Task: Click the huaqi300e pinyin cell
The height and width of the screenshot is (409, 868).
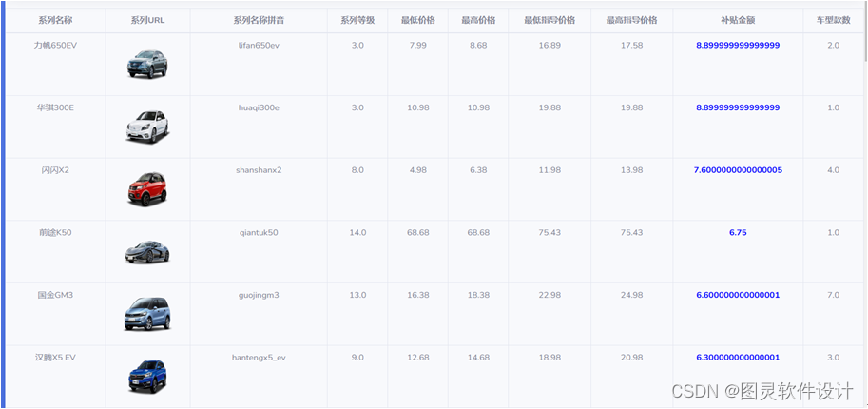Action: [x=259, y=107]
